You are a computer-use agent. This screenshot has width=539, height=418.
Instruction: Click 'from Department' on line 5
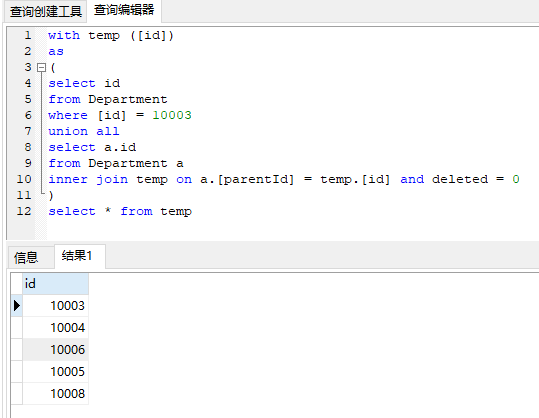pyautogui.click(x=108, y=99)
